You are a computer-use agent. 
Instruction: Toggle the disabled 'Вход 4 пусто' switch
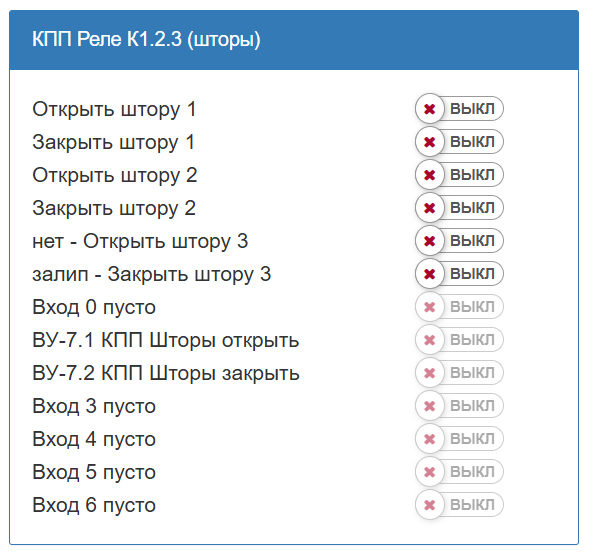point(459,439)
